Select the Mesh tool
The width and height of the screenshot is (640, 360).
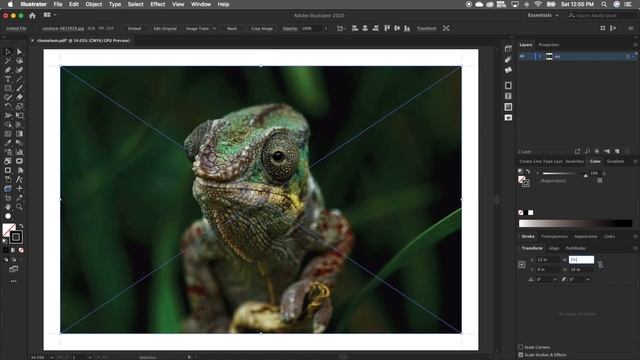point(8,134)
